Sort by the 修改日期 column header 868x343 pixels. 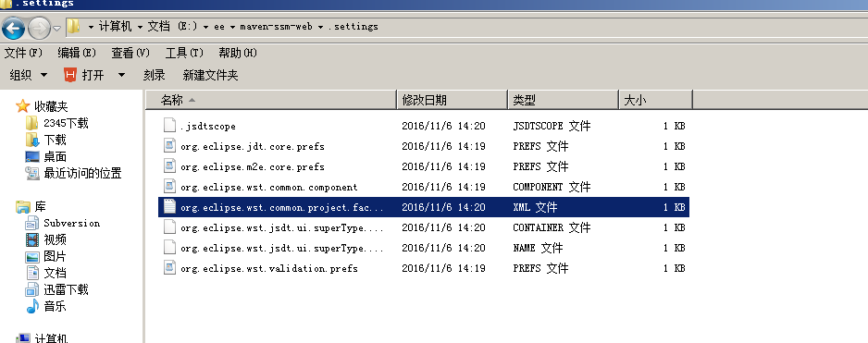pos(453,100)
